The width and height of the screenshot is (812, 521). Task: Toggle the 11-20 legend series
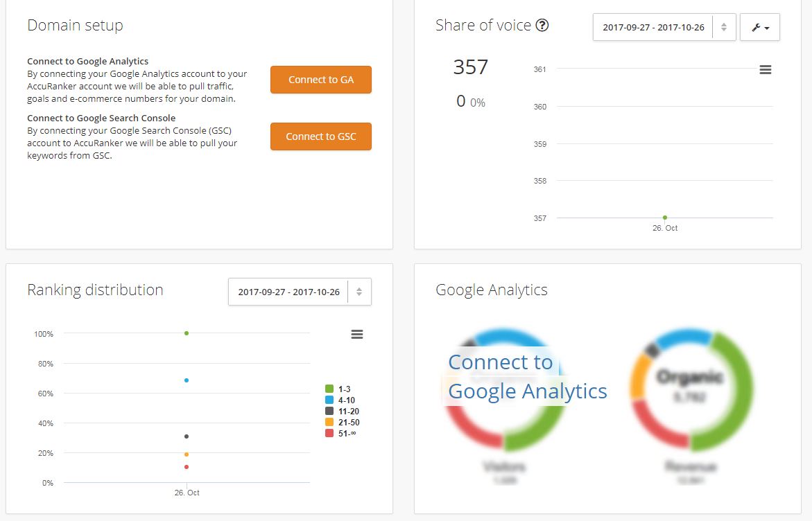[343, 412]
